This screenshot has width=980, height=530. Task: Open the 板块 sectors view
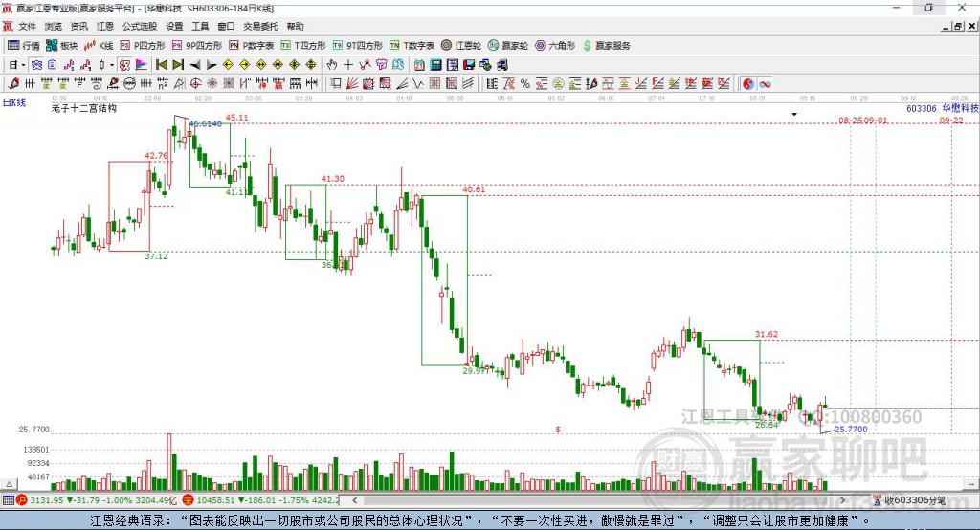click(x=62, y=46)
